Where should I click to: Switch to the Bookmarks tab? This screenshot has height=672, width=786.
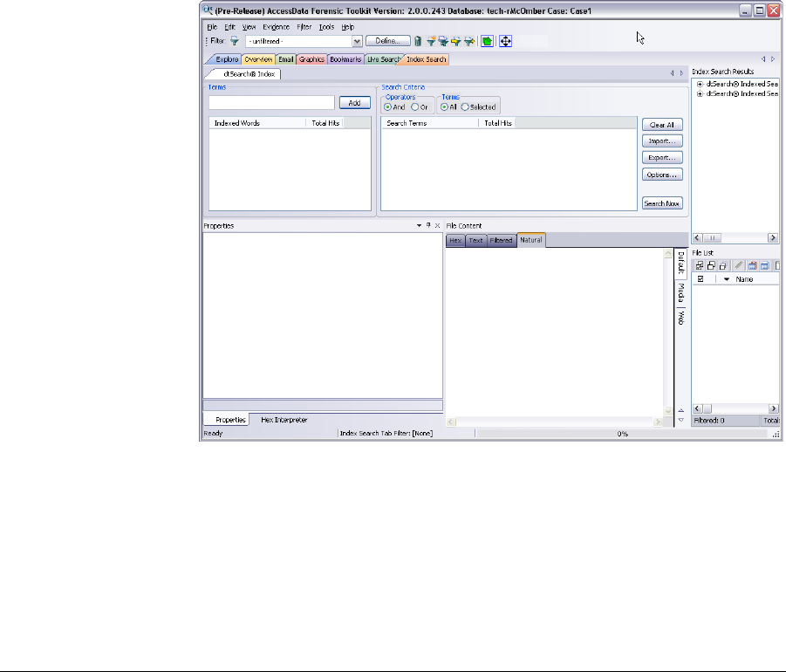pyautogui.click(x=345, y=59)
